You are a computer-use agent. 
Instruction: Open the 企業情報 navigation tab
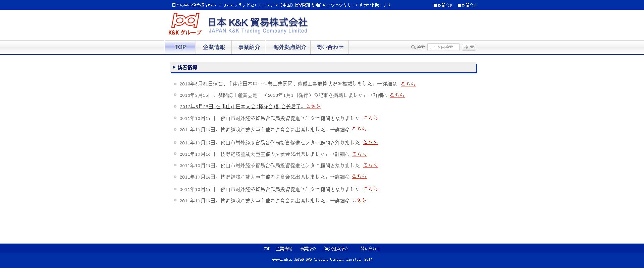tap(214, 47)
